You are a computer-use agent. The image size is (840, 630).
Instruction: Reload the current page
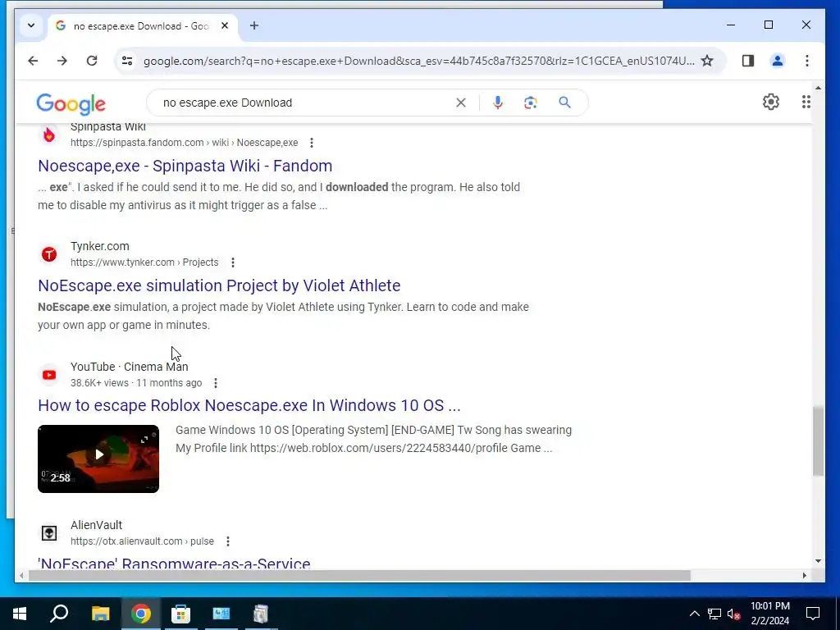pos(92,61)
